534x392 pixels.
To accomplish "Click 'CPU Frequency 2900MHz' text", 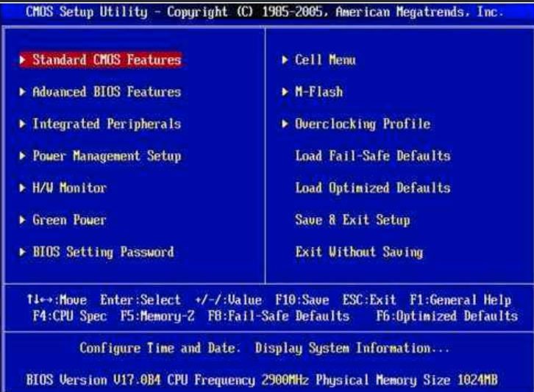I will (x=238, y=379).
